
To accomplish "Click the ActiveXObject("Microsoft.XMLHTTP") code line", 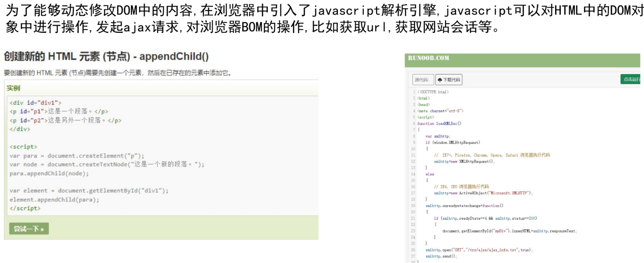I will (483, 193).
